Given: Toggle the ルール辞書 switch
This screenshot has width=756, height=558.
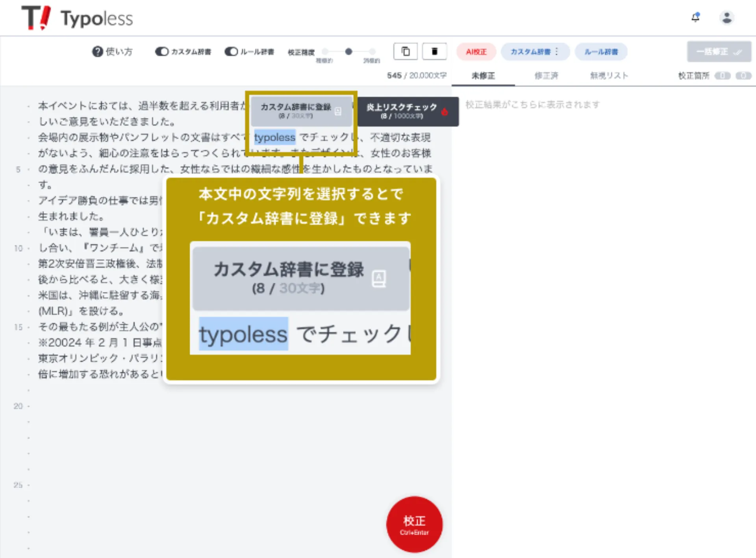Looking at the screenshot, I should [231, 52].
